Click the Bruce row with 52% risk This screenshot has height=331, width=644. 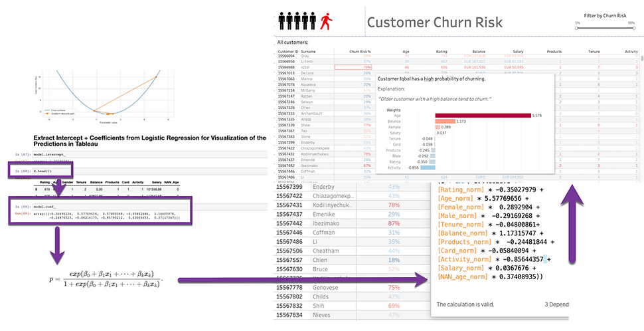tap(353, 269)
